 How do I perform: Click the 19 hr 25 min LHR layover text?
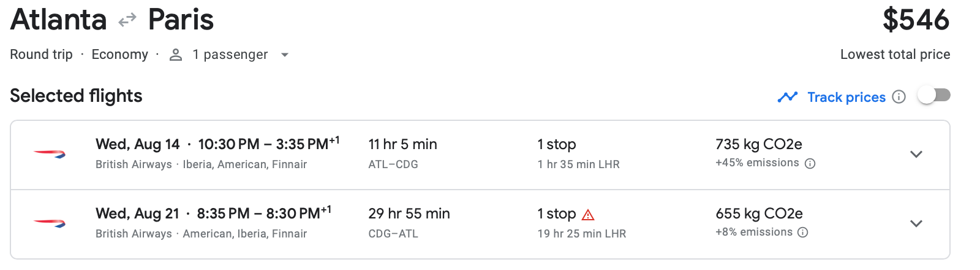[582, 234]
